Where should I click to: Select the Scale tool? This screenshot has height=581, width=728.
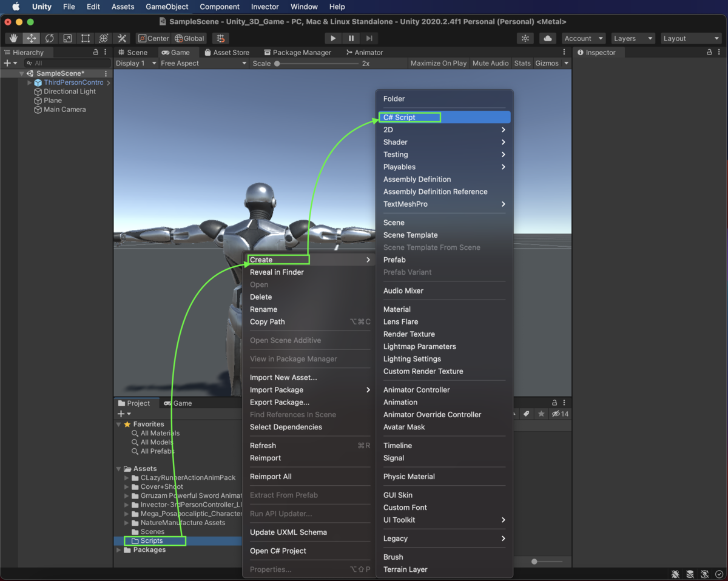tap(67, 38)
